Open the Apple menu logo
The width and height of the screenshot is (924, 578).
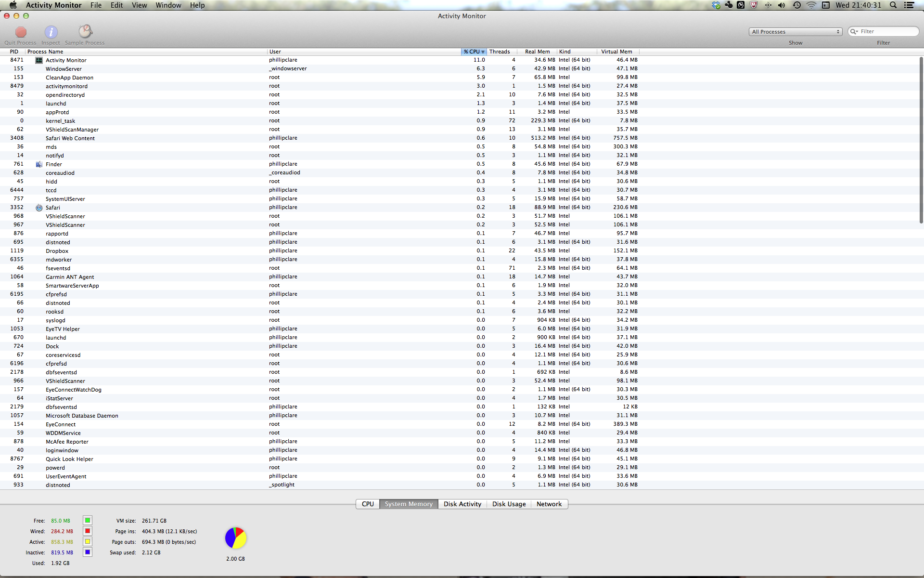click(x=13, y=5)
